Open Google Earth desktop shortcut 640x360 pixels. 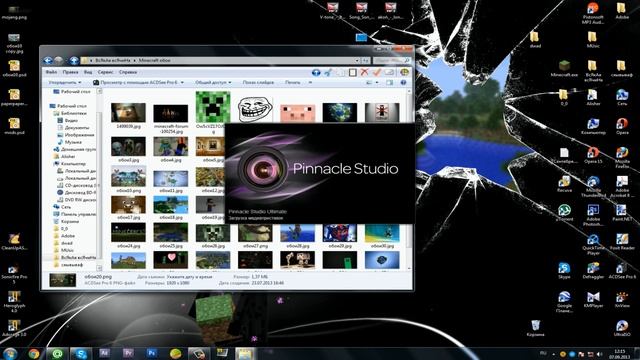564,302
